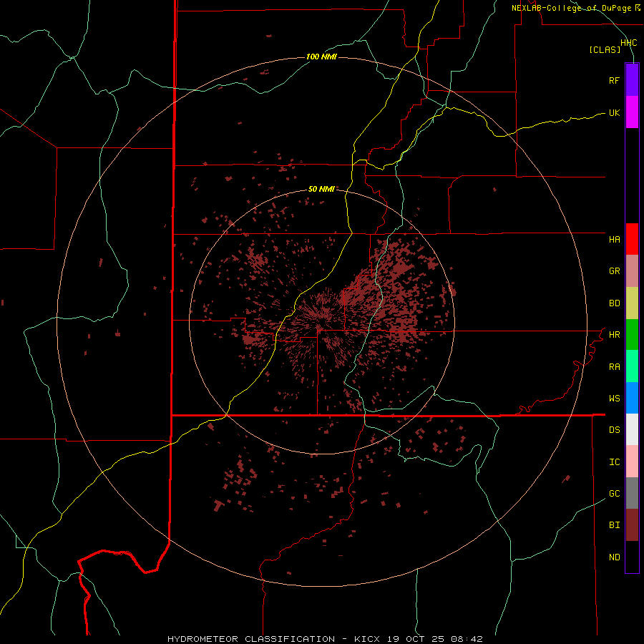Click the RF legend label
This screenshot has width=644, height=644.
[x=614, y=80]
